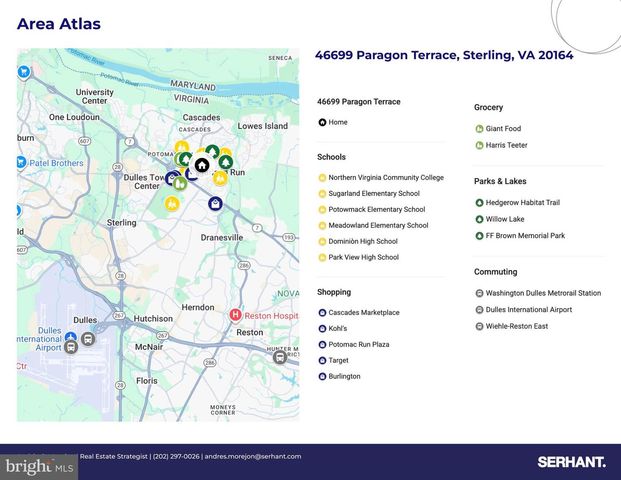
Task: Click Hedgerow Habitat Trail park icon
Action: point(479,203)
